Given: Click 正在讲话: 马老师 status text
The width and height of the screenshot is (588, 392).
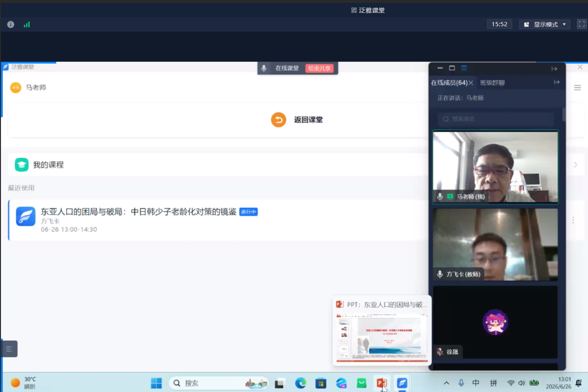Looking at the screenshot, I should coord(460,98).
